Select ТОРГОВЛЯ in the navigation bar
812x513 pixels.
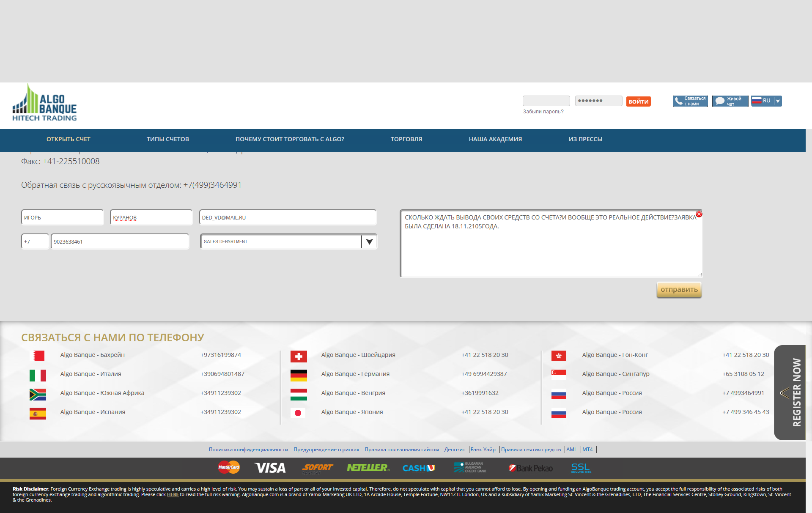pos(406,139)
